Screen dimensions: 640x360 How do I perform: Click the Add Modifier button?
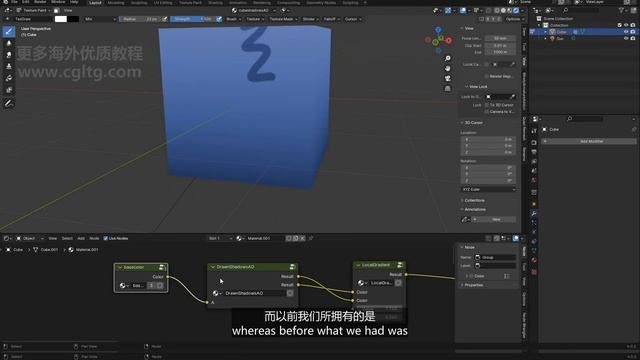pyautogui.click(x=589, y=141)
